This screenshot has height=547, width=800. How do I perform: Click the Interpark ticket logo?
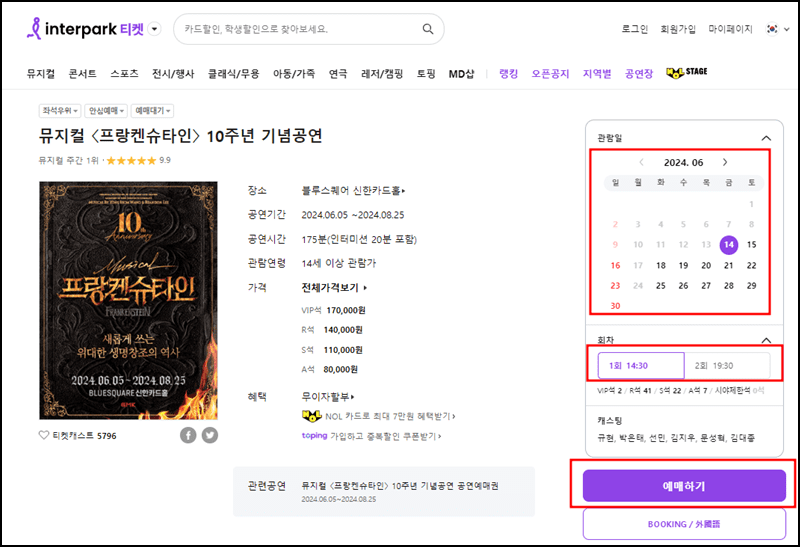pos(85,29)
